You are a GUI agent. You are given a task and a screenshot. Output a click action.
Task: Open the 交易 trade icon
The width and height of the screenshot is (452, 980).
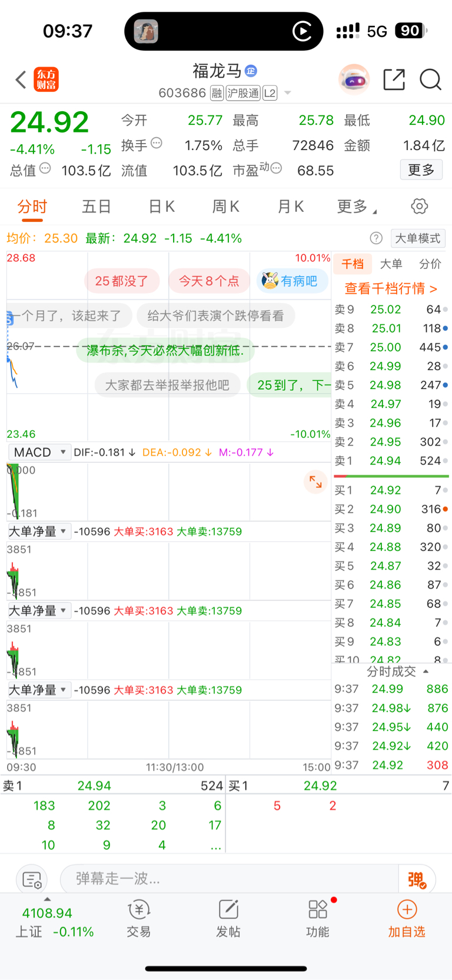(x=139, y=918)
